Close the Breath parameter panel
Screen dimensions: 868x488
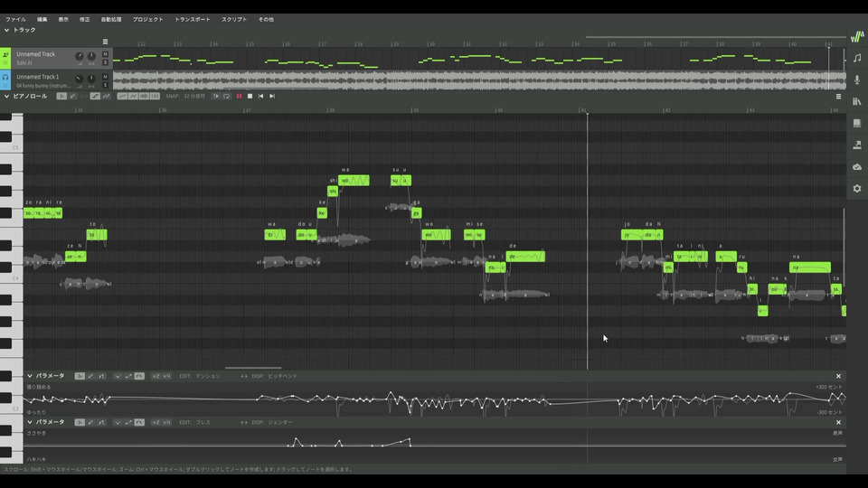point(839,422)
